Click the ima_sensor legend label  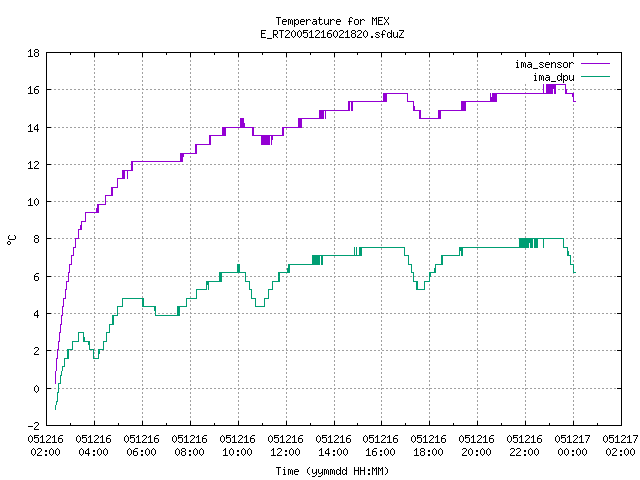[544, 64]
